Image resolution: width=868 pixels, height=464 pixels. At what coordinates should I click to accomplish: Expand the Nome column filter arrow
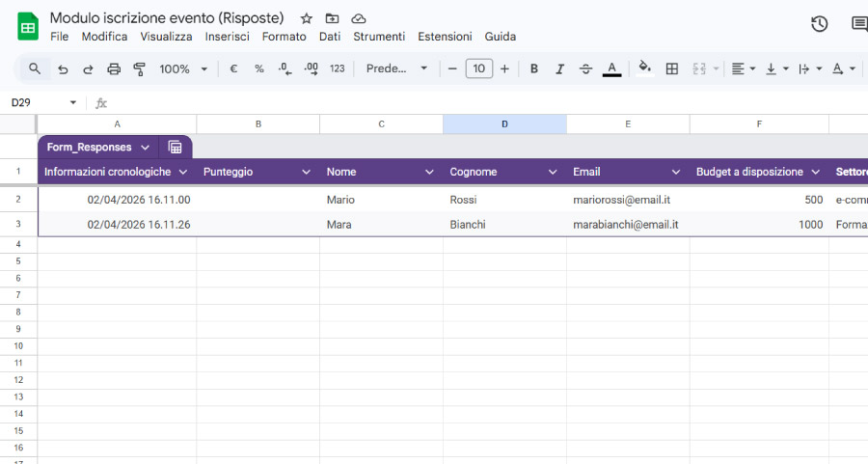(x=429, y=172)
